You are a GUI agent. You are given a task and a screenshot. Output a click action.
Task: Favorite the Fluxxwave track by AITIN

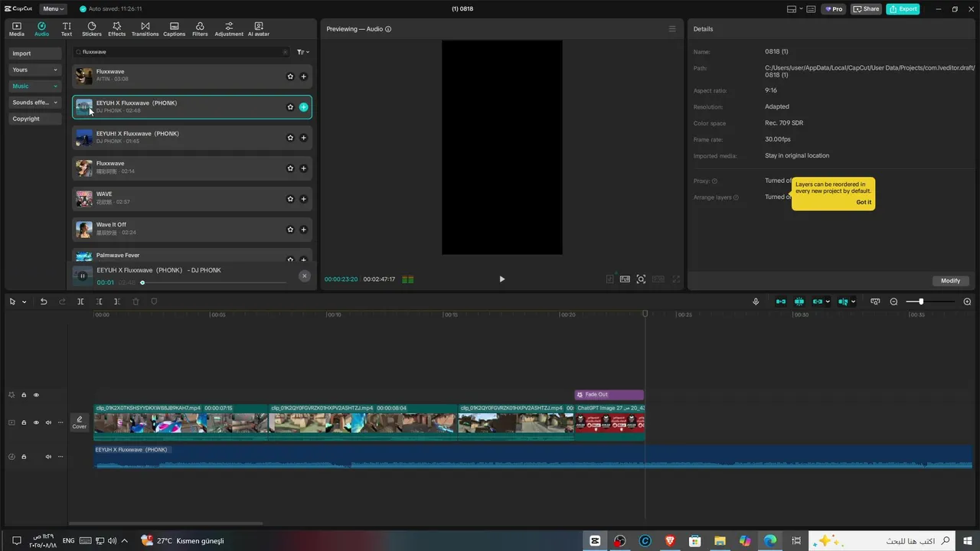point(290,77)
